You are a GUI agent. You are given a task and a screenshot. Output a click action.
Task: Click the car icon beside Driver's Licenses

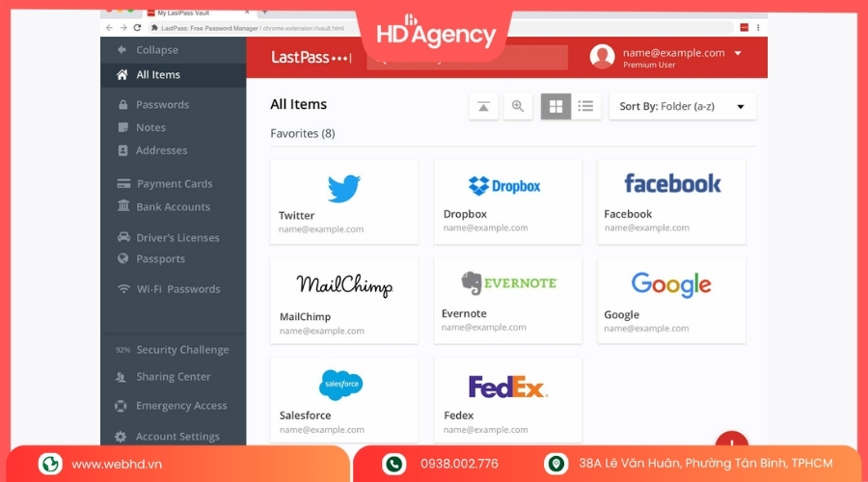[x=123, y=237]
